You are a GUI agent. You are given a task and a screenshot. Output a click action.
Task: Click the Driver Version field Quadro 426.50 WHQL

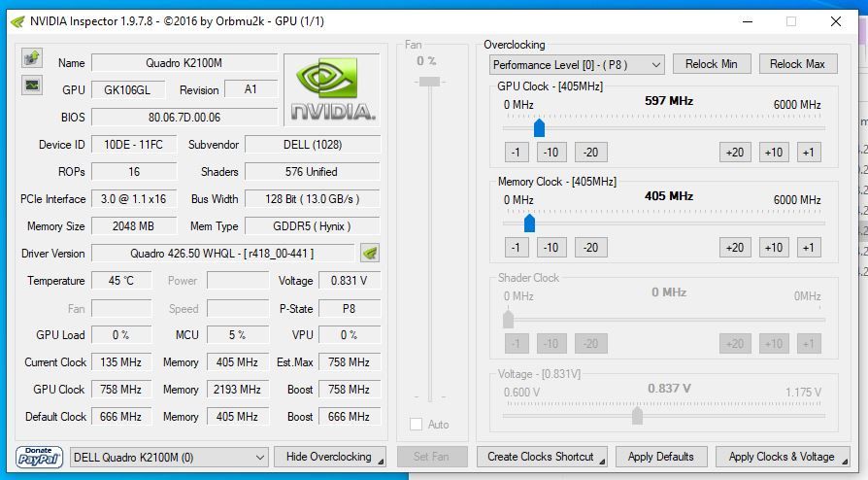pos(222,254)
